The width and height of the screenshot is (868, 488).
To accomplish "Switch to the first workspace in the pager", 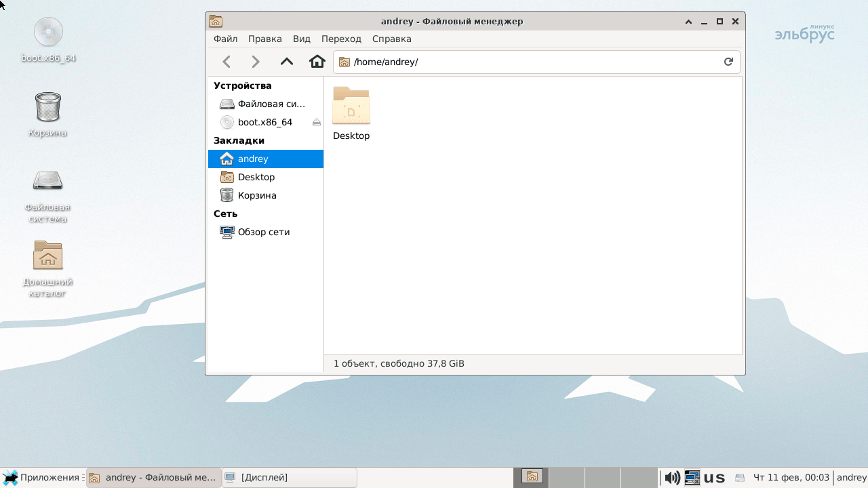I will pyautogui.click(x=532, y=478).
